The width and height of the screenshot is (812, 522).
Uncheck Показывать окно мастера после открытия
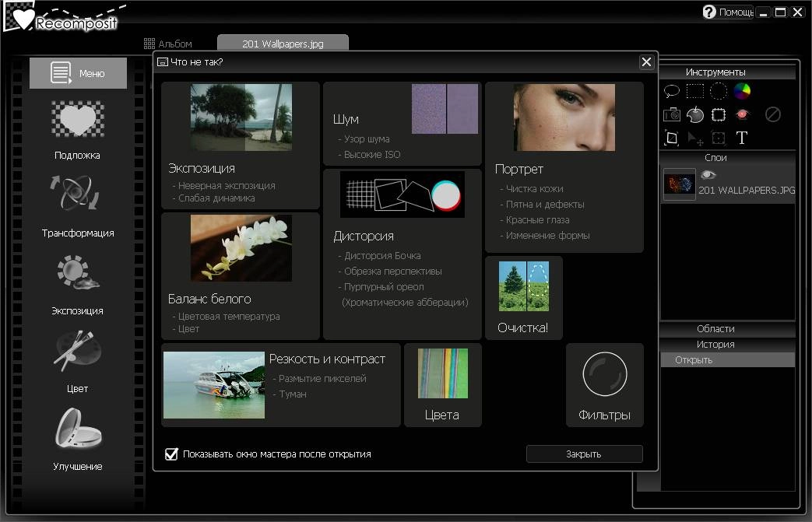pos(171,454)
